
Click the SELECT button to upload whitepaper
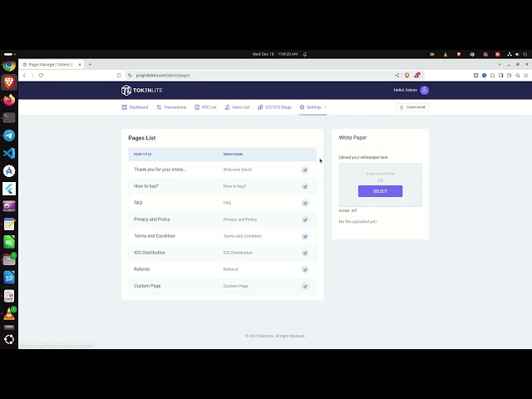[380, 191]
